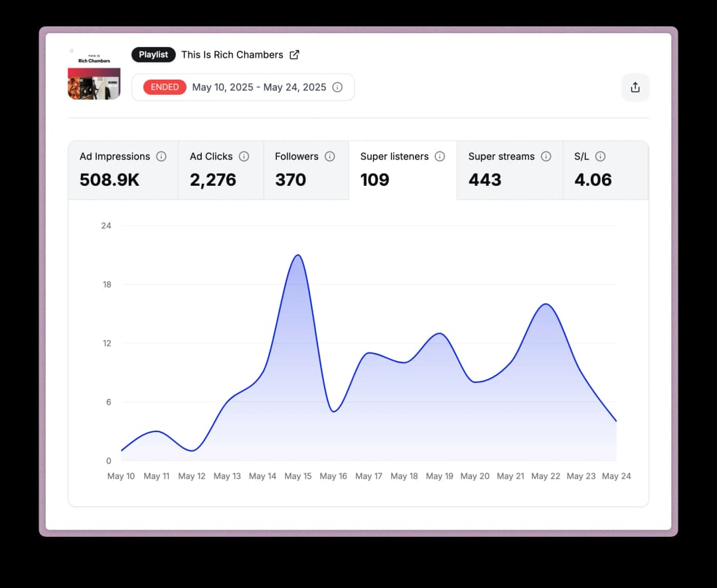Select the Ad Clicks metric tab
717x588 pixels.
click(x=220, y=171)
